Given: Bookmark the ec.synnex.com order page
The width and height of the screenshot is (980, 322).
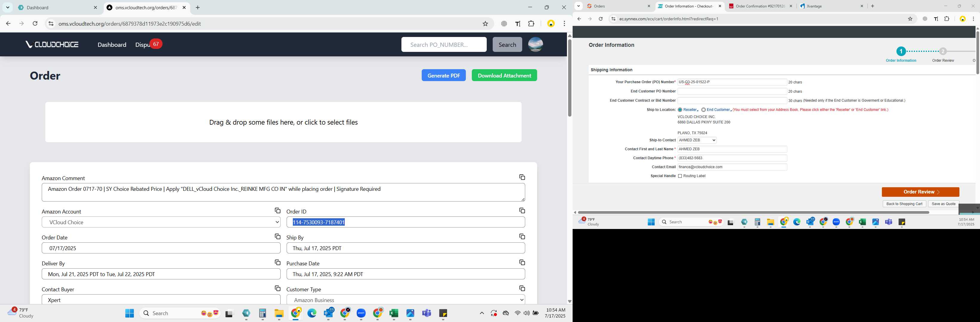Looking at the screenshot, I should [910, 18].
